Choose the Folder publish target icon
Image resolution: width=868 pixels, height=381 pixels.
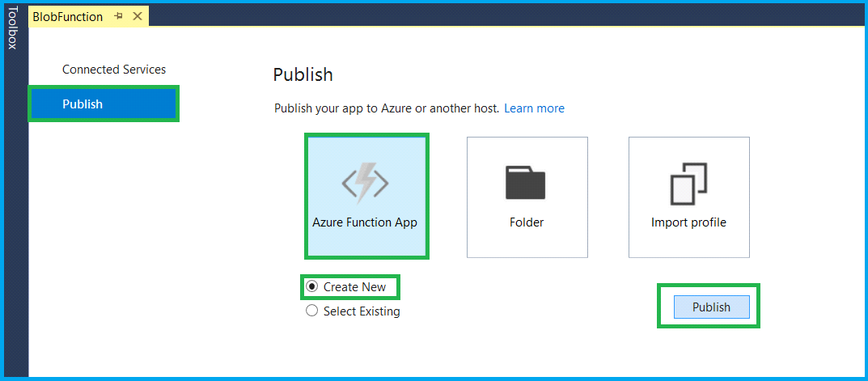pyautogui.click(x=525, y=183)
